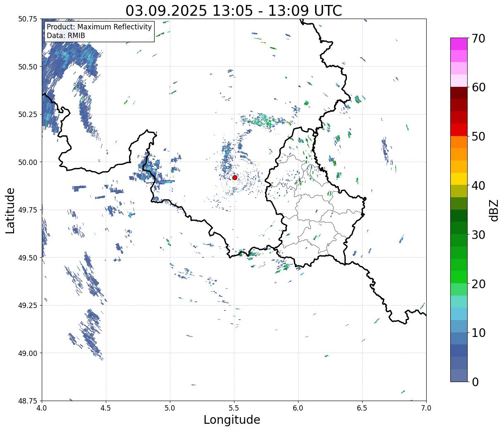Click the latitude tick label '49.25'
The height and width of the screenshot is (430, 504).
(x=28, y=306)
